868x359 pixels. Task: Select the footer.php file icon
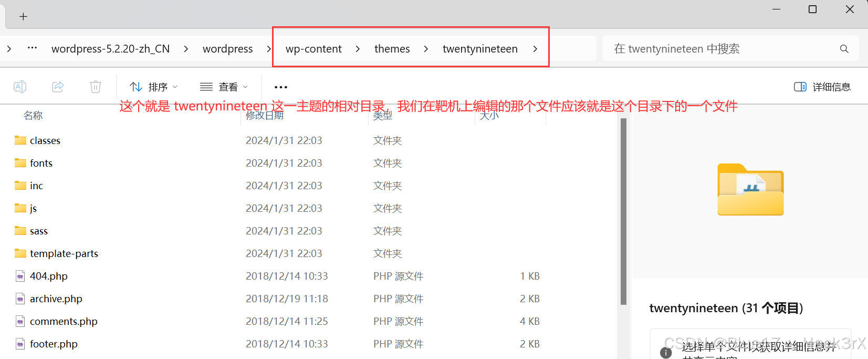[20, 344]
